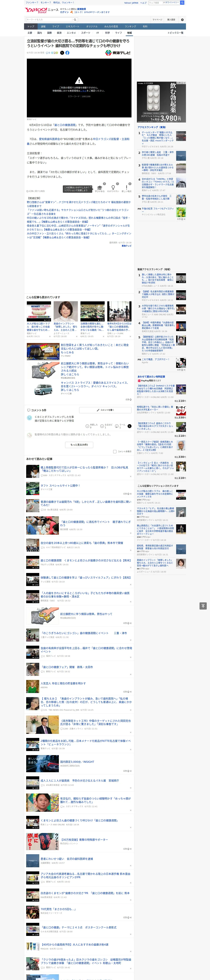Focus the keyword search input field

49,19
